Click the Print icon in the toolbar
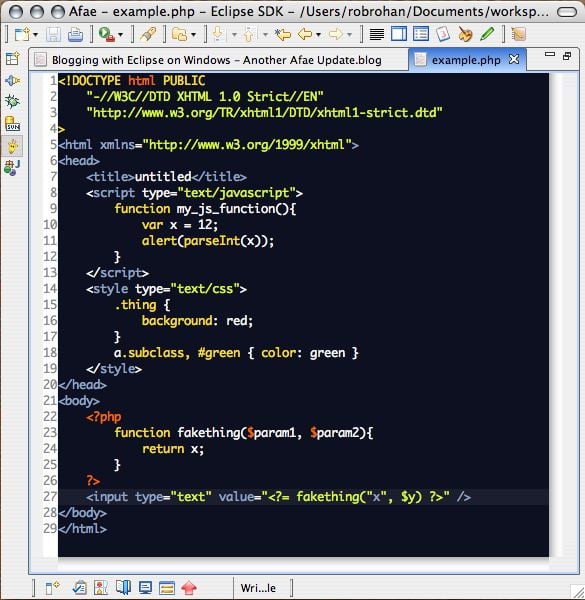Image resolution: width=585 pixels, height=600 pixels. (75, 34)
